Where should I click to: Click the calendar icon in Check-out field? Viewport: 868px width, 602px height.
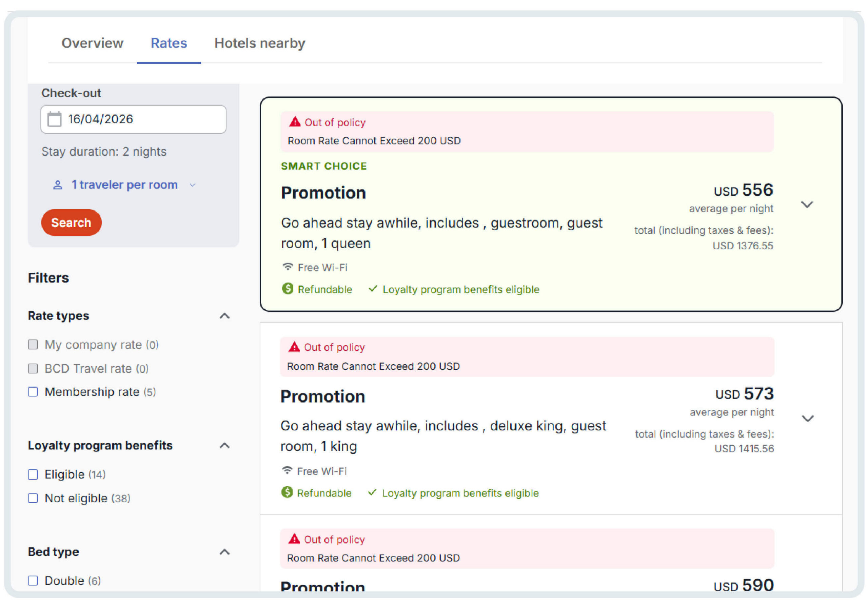point(54,119)
